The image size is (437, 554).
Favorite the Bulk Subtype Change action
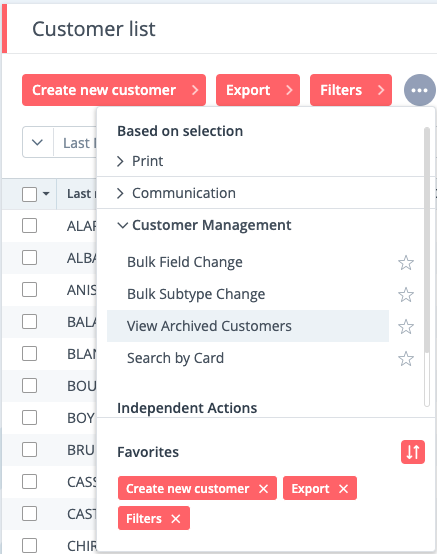[x=406, y=295]
